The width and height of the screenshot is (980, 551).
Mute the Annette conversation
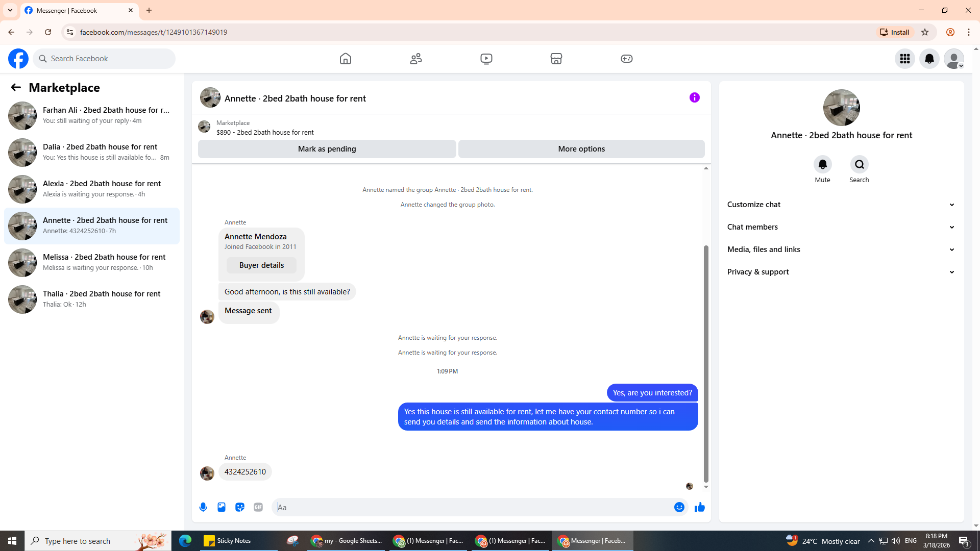[x=822, y=165]
